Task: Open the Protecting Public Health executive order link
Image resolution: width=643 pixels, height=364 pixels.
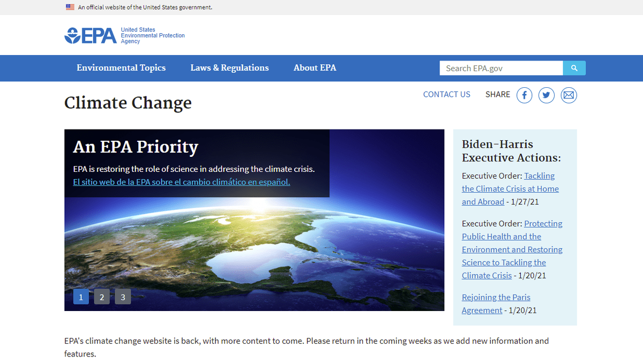Action: click(512, 249)
